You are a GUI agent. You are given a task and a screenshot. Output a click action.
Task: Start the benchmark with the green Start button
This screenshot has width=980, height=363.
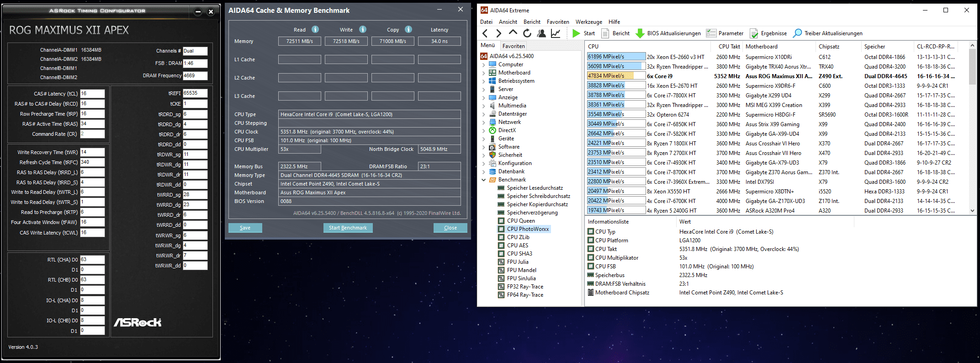click(x=583, y=33)
